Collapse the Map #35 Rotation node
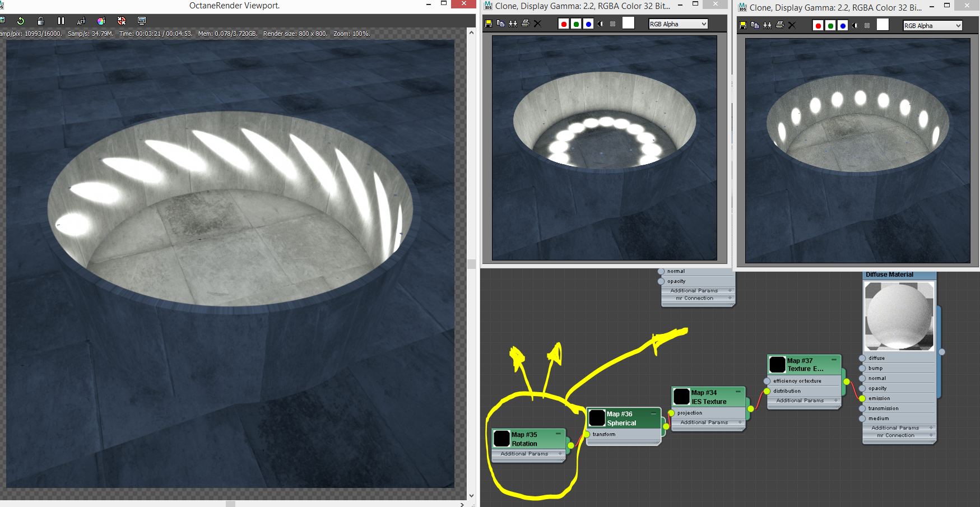 (x=558, y=434)
